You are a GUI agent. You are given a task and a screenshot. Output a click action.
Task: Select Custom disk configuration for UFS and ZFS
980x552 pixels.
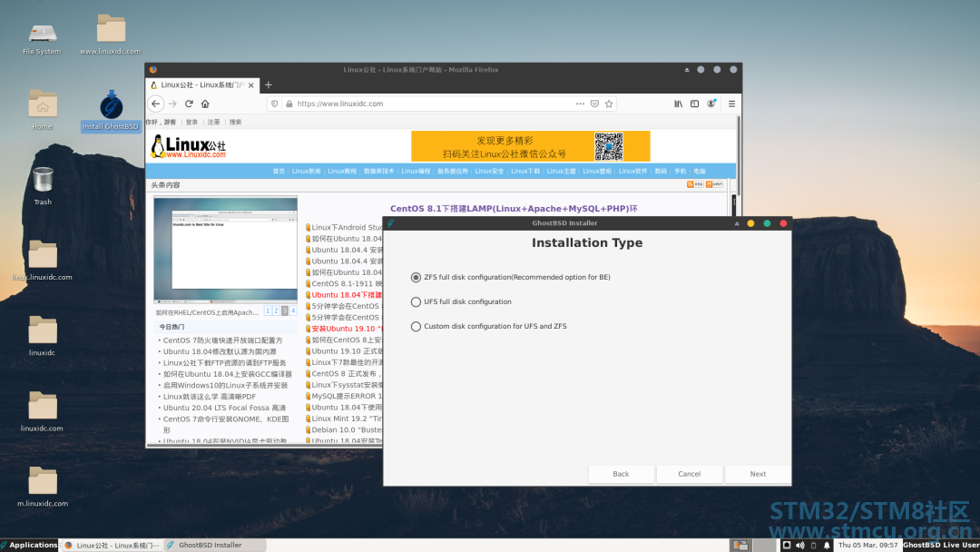tap(489, 326)
